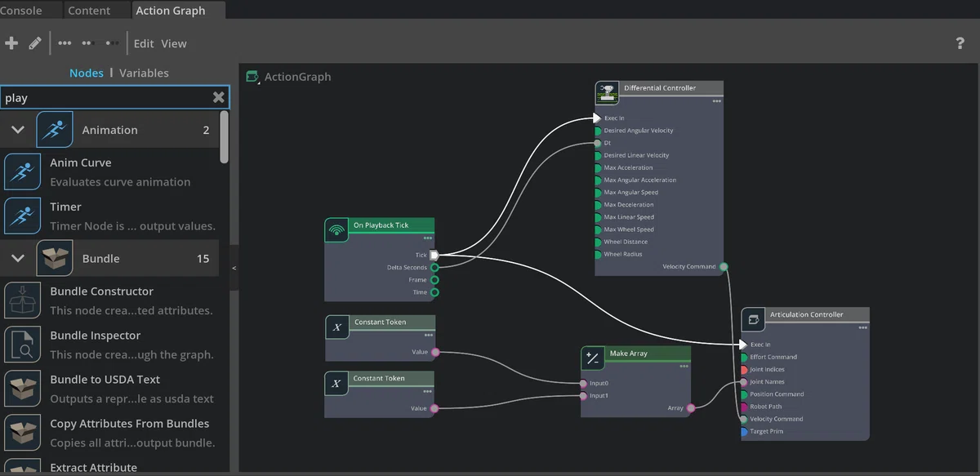Image resolution: width=980 pixels, height=476 pixels.
Task: Click the ActionGraph breadcrumb icon
Action: coord(252,77)
